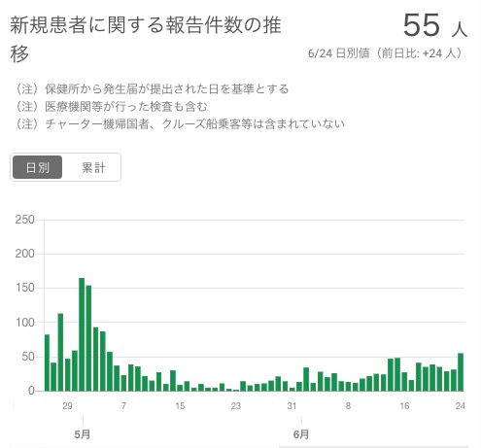Click the last bar for June 24
This screenshot has width=481, height=448.
click(x=461, y=372)
